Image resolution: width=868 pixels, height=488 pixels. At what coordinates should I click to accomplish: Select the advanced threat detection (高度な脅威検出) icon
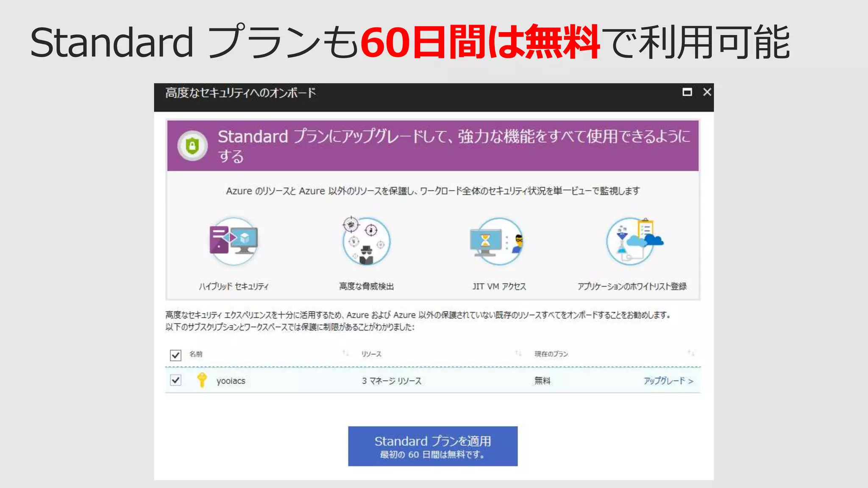tap(366, 241)
